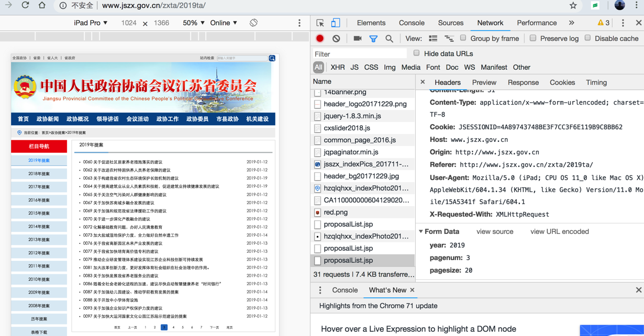Show more DevTools panels chevron

(x=571, y=23)
